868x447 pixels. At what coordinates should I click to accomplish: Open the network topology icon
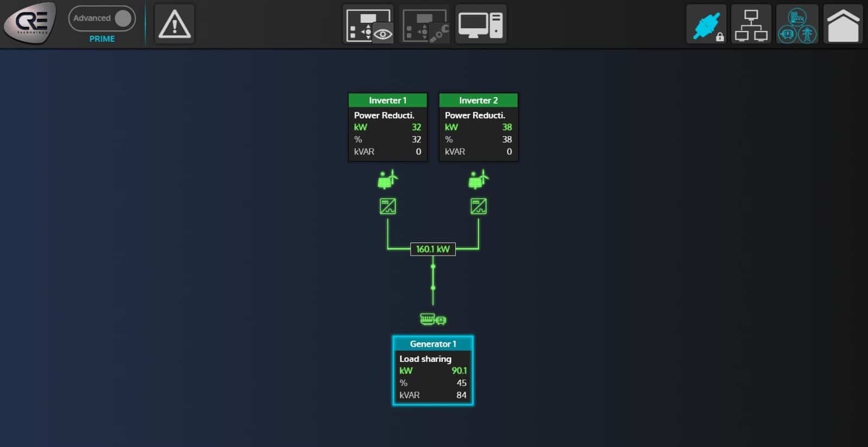coord(751,24)
